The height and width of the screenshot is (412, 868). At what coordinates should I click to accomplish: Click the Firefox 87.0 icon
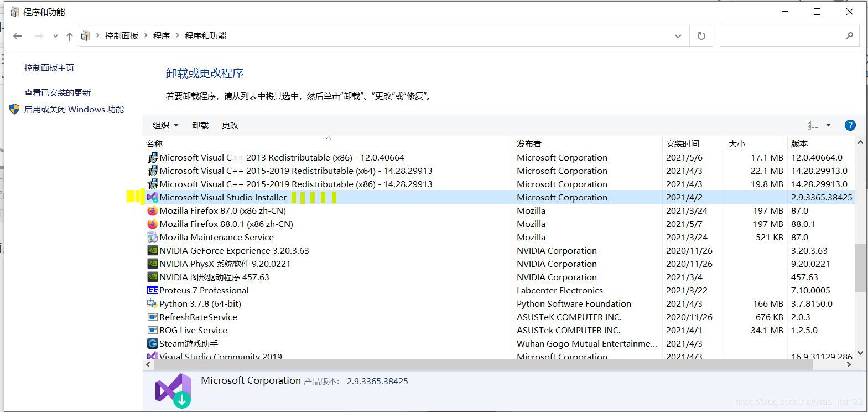[153, 211]
